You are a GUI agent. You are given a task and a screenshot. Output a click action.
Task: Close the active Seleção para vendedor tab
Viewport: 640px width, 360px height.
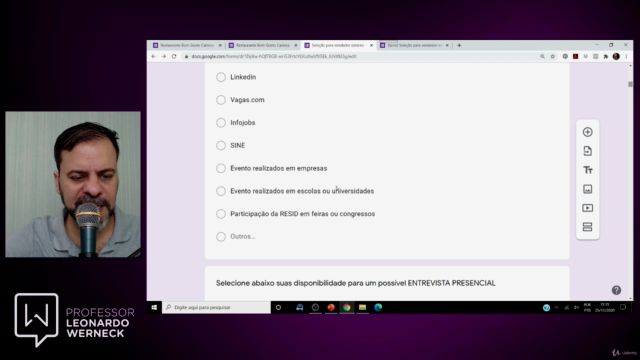[371, 45]
